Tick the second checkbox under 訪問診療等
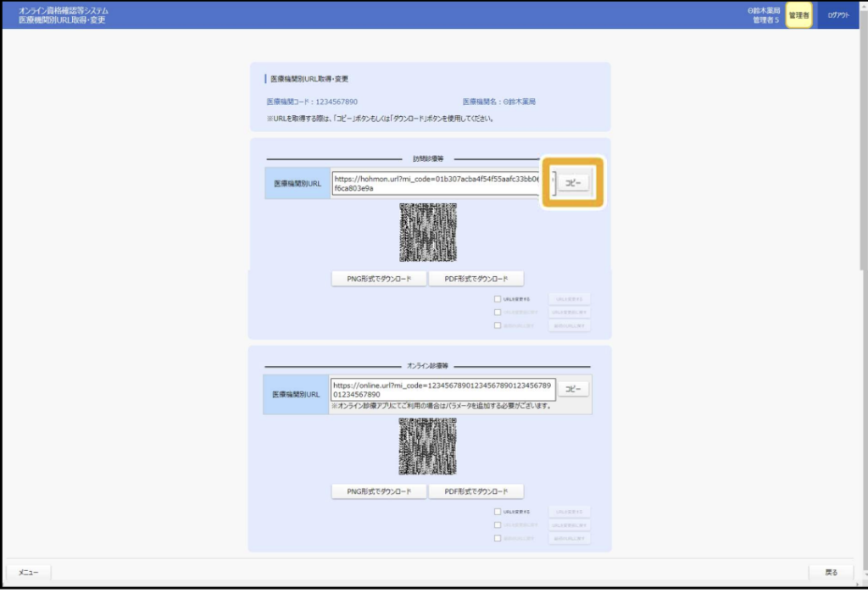 tap(498, 312)
